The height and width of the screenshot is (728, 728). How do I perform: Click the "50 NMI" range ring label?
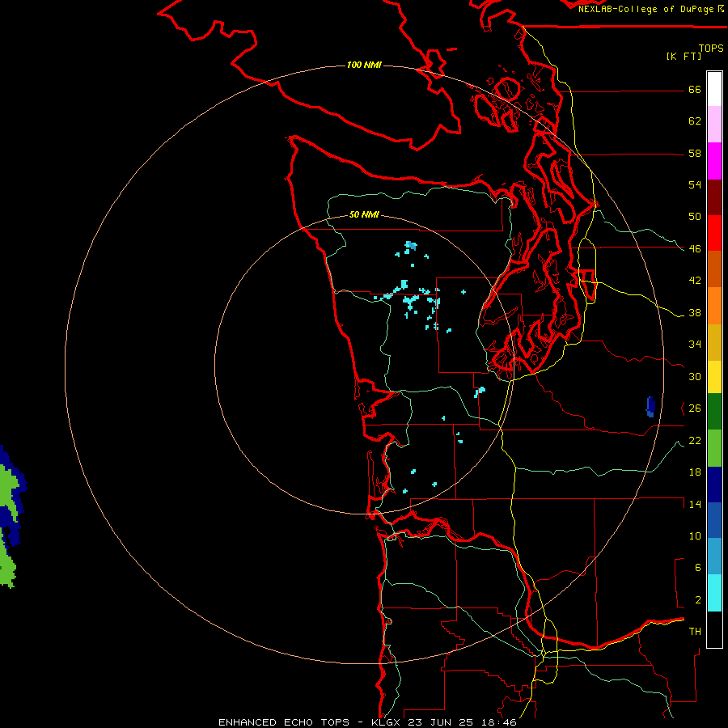tap(364, 214)
